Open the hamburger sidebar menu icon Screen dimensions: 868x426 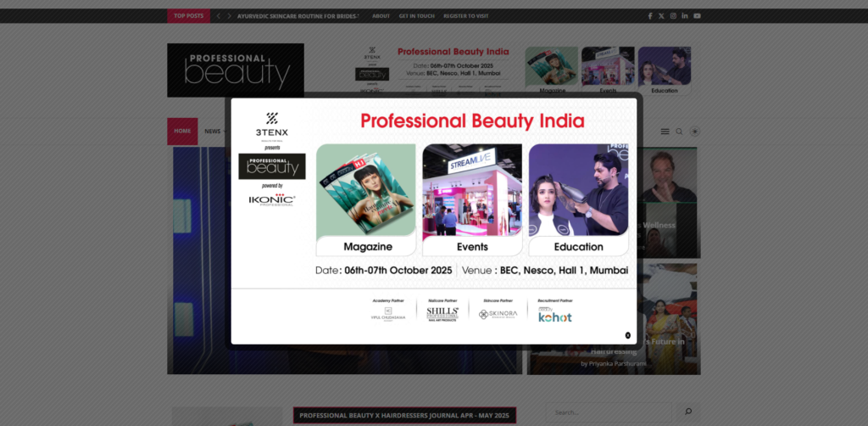pyautogui.click(x=665, y=132)
